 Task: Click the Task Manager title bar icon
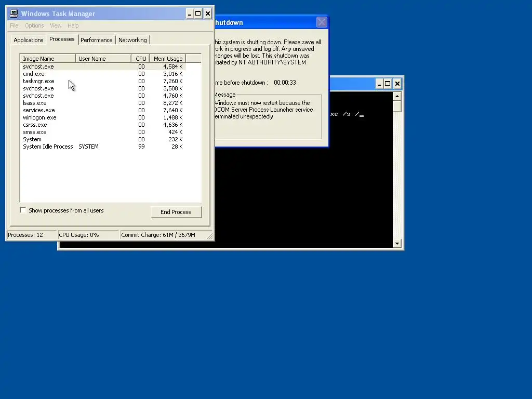click(x=14, y=14)
